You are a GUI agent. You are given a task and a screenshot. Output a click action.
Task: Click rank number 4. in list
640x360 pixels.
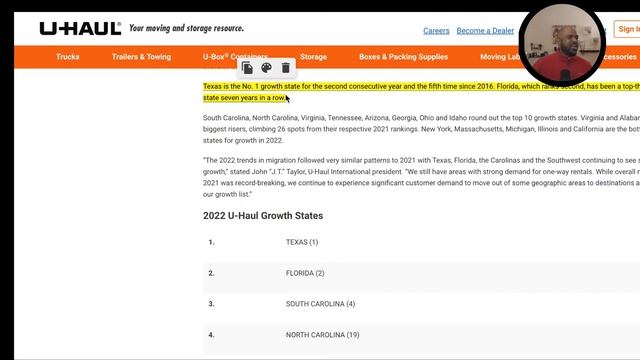pos(211,335)
